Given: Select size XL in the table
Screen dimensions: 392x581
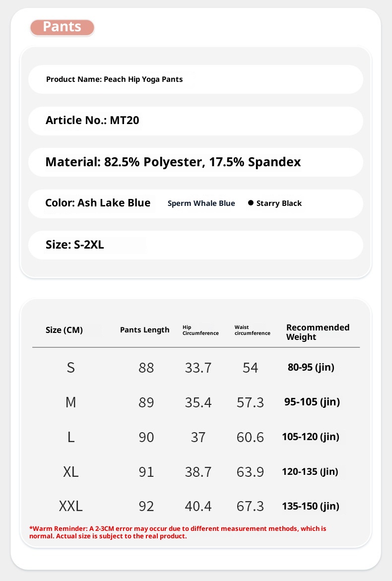Looking at the screenshot, I should 71,472.
